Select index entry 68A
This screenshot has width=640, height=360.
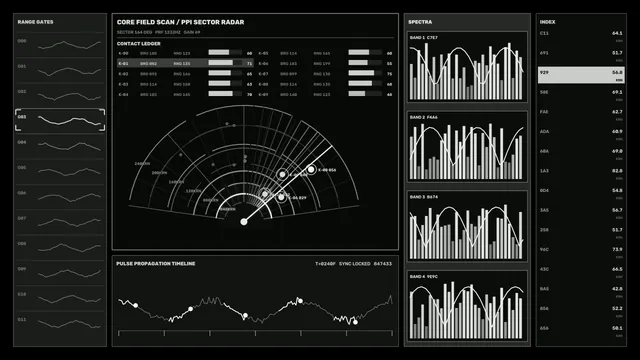(581, 154)
